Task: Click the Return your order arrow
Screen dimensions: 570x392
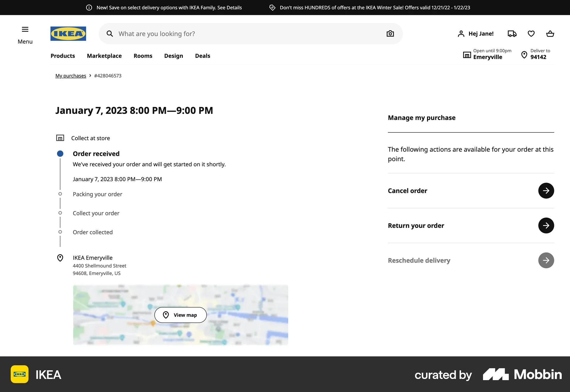Action: pyautogui.click(x=546, y=225)
